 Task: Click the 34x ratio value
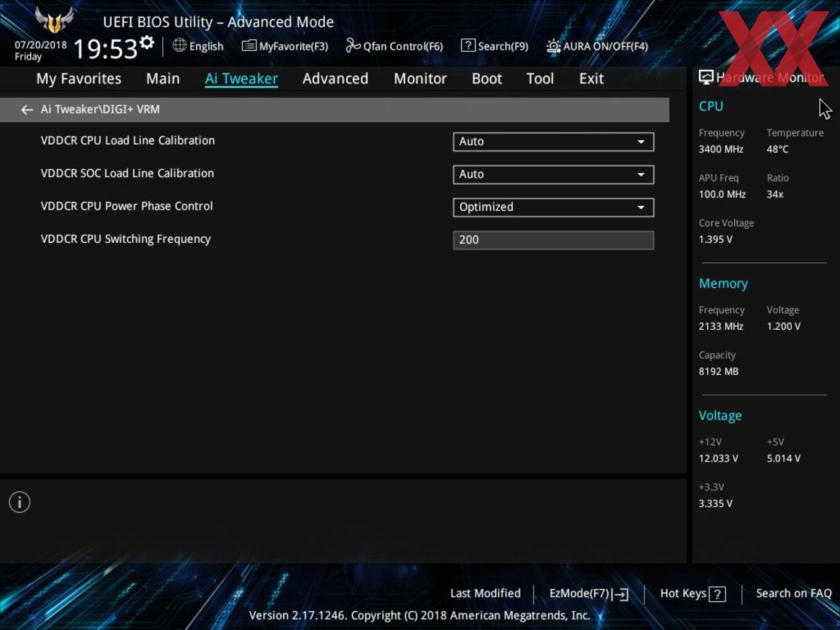point(775,194)
